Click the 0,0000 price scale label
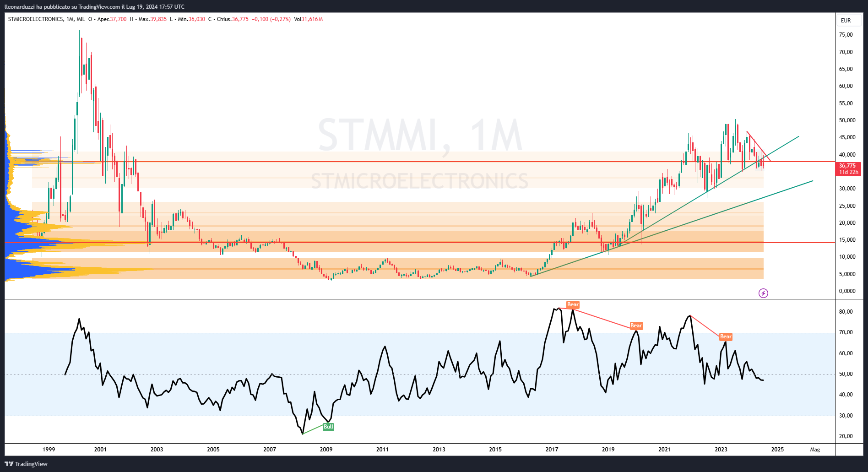Image resolution: width=868 pixels, height=472 pixels. point(847,291)
